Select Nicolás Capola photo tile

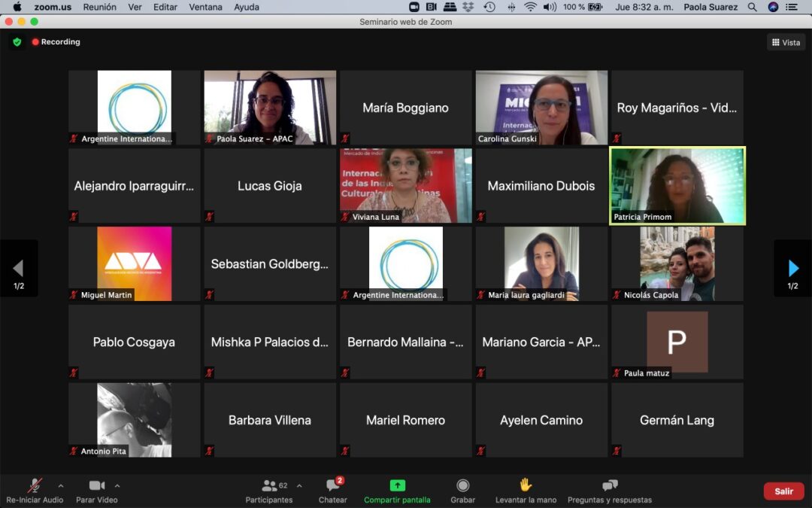pyautogui.click(x=677, y=263)
